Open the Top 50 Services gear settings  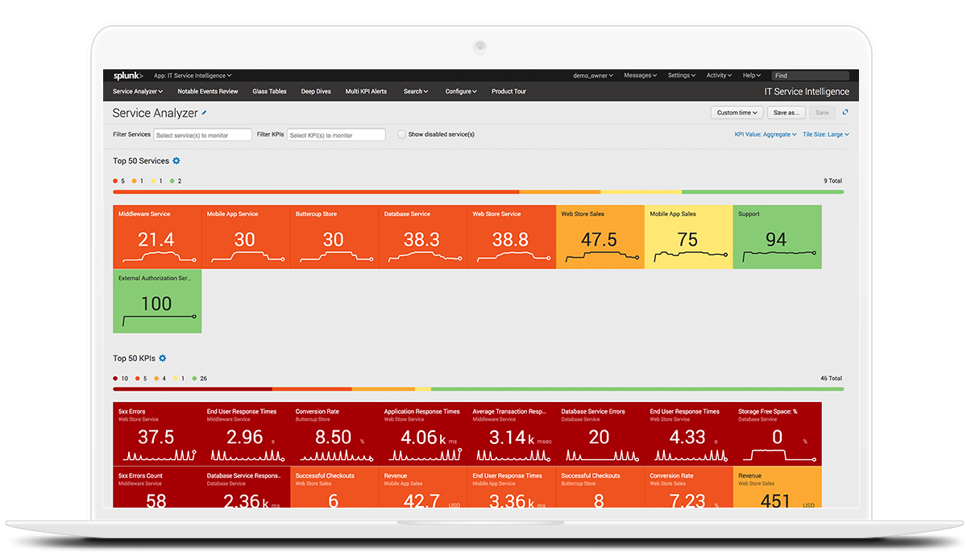(176, 161)
